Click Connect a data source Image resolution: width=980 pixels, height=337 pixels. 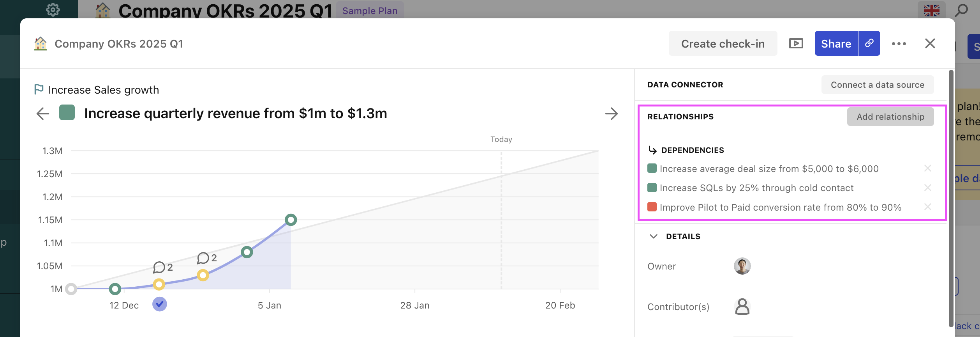tap(877, 85)
